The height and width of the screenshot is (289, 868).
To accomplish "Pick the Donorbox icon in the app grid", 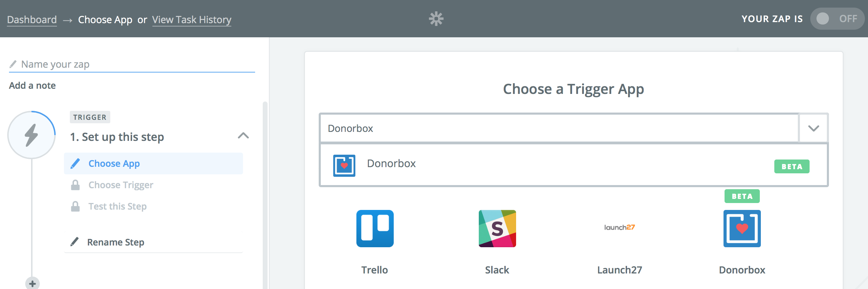I will (742, 228).
